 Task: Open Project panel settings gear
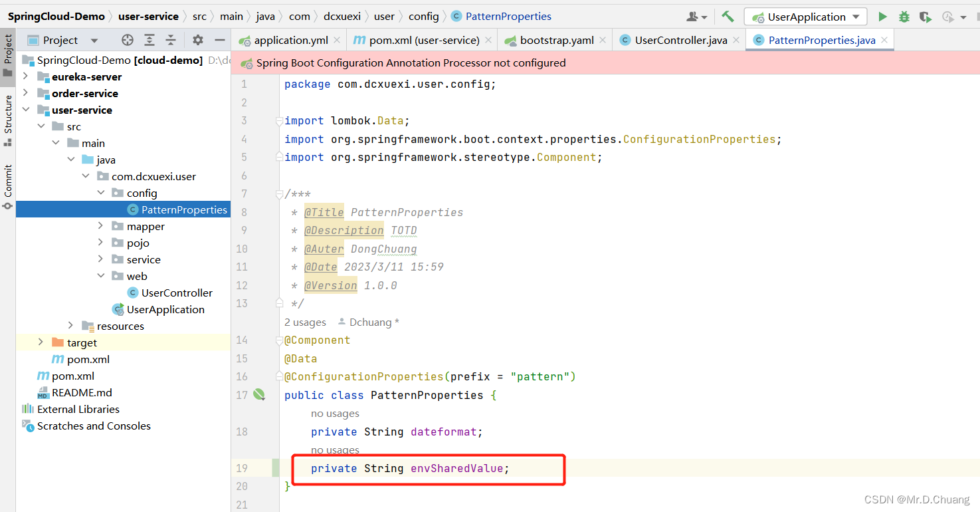pos(198,40)
